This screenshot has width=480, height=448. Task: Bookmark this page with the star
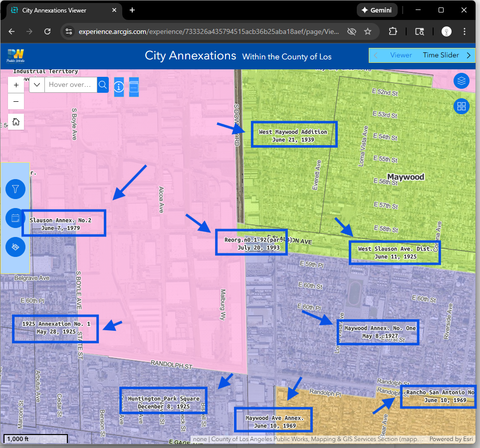(368, 31)
